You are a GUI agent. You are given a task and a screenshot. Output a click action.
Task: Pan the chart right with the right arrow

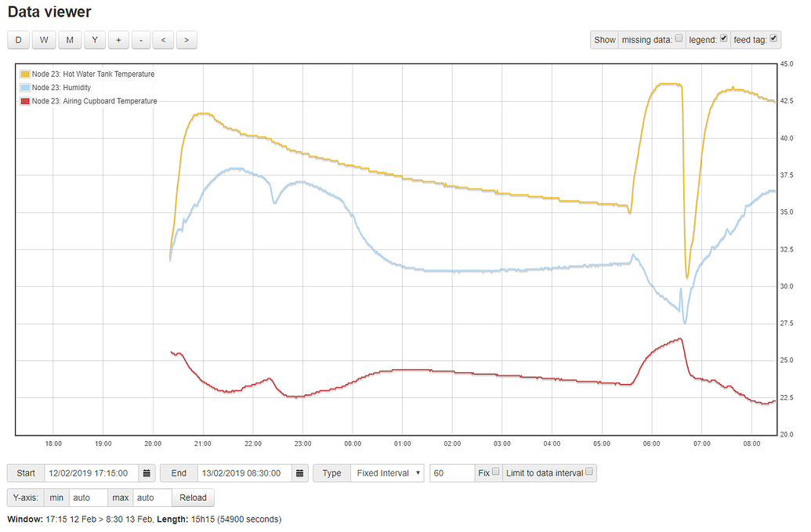186,39
